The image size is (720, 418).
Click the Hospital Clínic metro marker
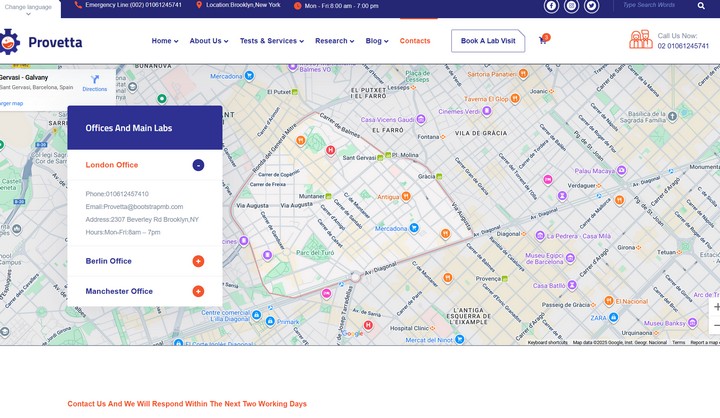pos(433,328)
